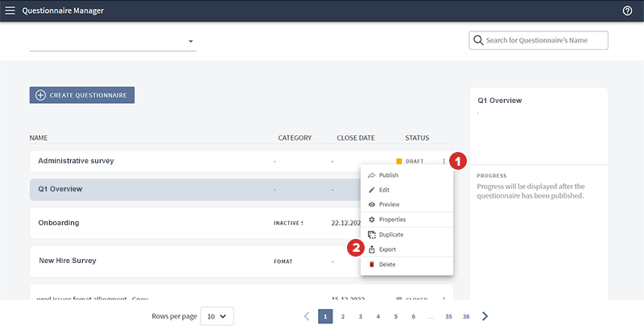Image resolution: width=644 pixels, height=329 pixels.
Task: Click the questionnaire name search field
Action: (543, 40)
